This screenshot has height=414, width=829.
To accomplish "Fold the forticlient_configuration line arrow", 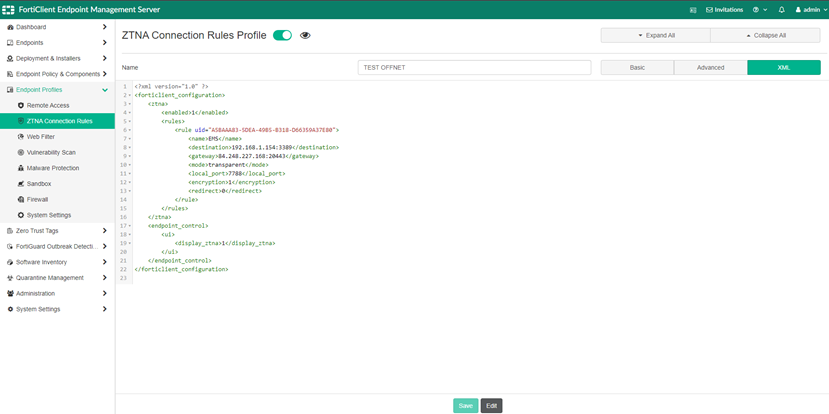I will tap(130, 95).
